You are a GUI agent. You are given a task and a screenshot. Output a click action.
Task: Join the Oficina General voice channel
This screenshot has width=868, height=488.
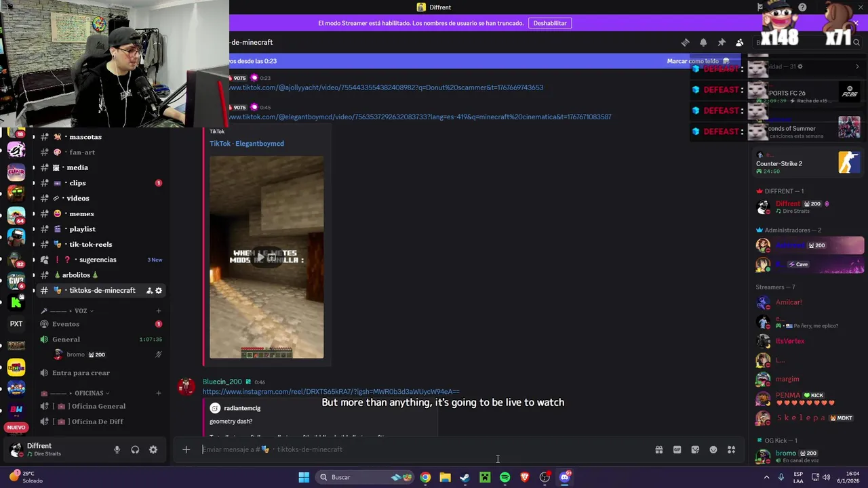(x=100, y=407)
